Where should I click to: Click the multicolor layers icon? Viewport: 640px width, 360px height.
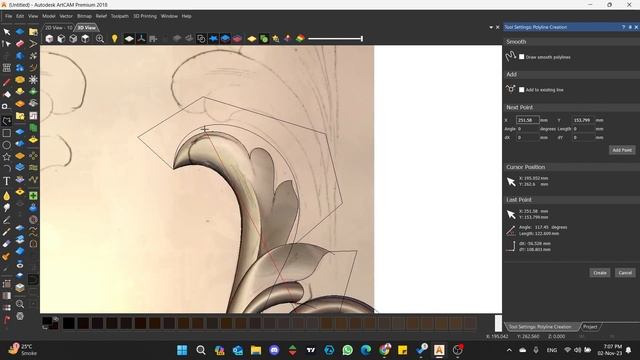coord(300,39)
